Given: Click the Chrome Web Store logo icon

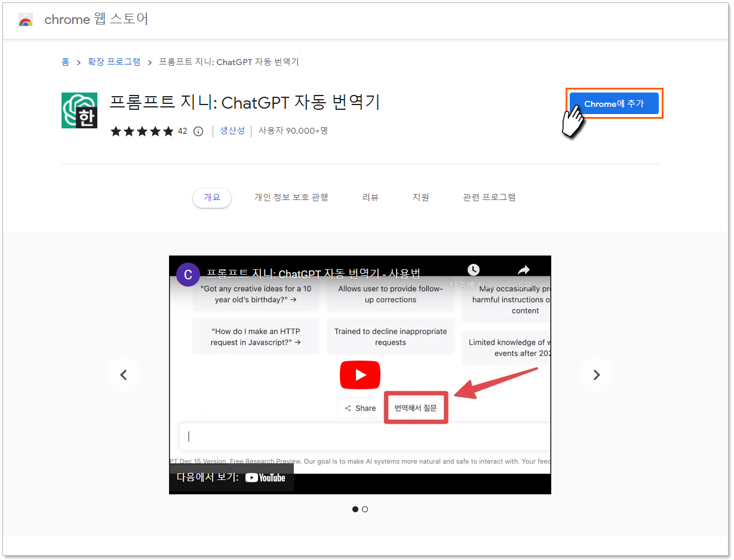Looking at the screenshot, I should point(25,19).
